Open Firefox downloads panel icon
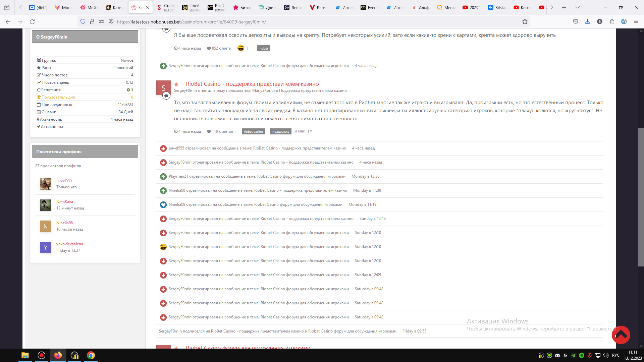 tap(587, 22)
